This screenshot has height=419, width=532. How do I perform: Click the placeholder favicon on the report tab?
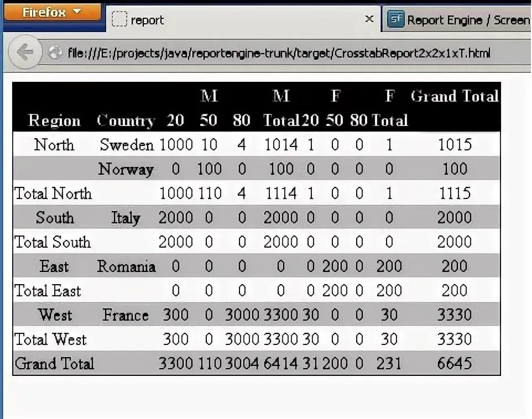(x=118, y=19)
